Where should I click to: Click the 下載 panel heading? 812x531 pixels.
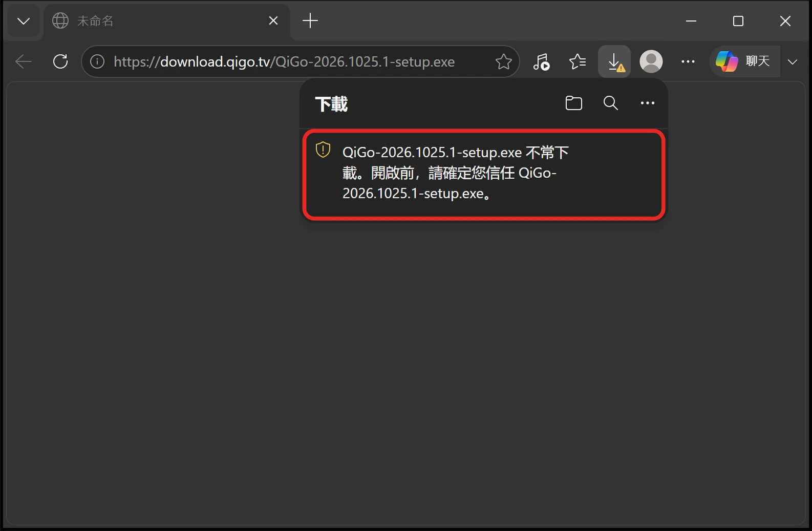pyautogui.click(x=331, y=104)
